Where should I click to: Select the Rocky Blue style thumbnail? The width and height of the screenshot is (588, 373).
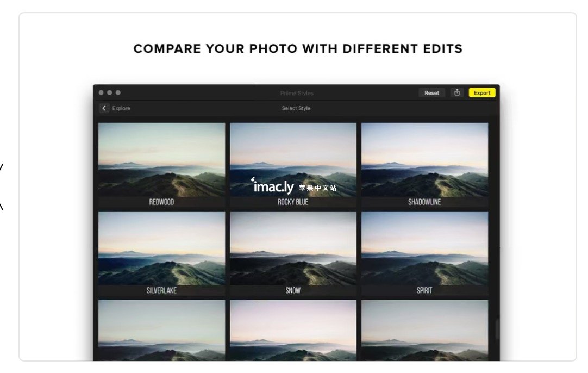pos(293,165)
